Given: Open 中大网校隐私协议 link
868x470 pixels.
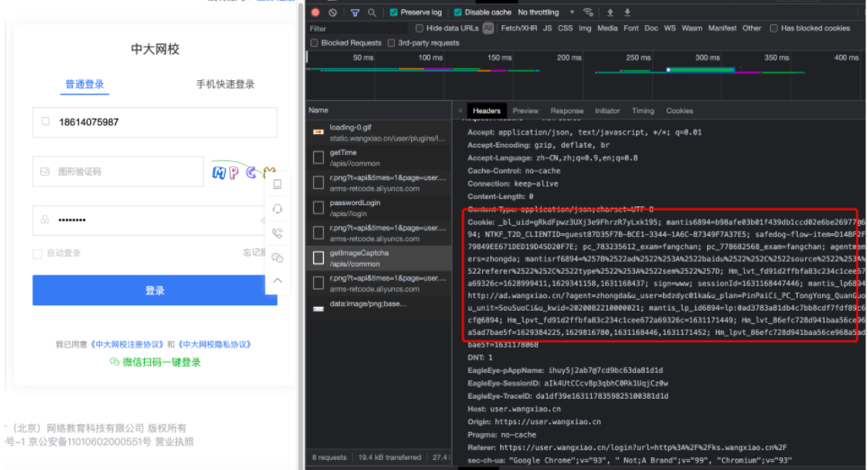Looking at the screenshot, I should coord(215,344).
